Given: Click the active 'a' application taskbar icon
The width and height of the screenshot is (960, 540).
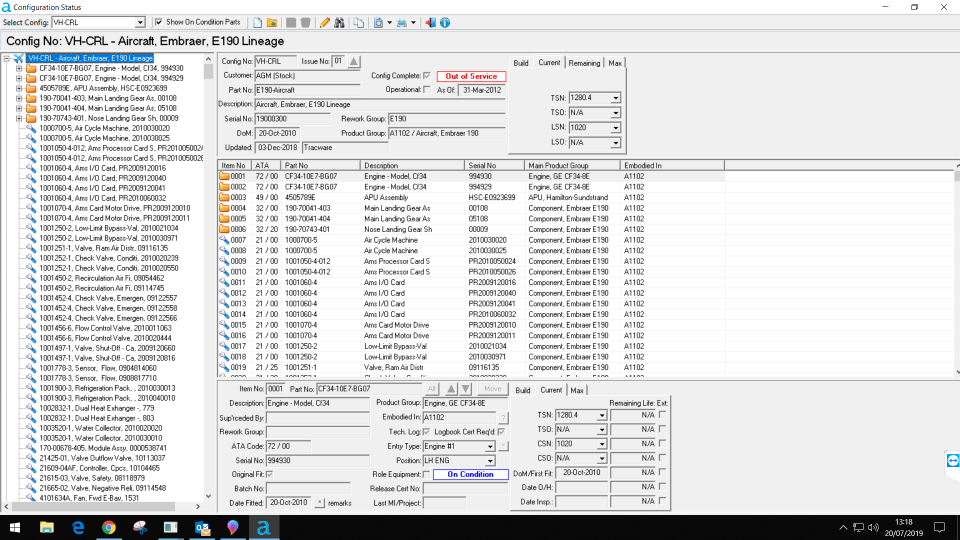Looking at the screenshot, I should point(263,527).
